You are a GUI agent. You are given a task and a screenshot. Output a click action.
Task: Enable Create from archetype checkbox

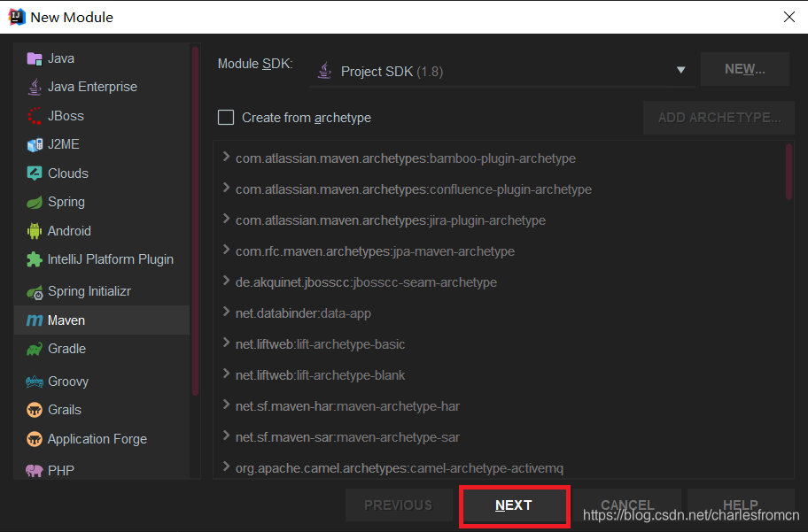[x=226, y=118]
